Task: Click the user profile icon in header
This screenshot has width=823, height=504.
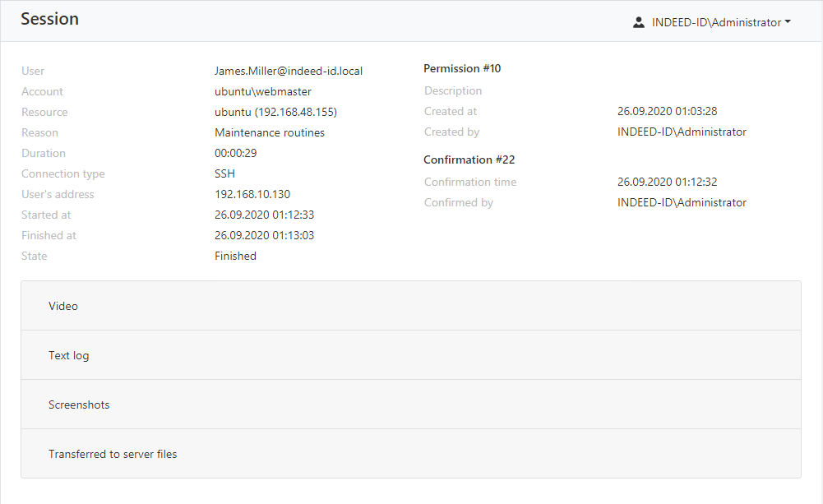Action: tap(639, 22)
